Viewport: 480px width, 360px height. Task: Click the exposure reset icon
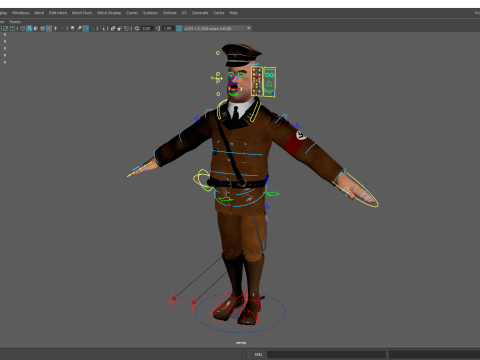(137, 28)
